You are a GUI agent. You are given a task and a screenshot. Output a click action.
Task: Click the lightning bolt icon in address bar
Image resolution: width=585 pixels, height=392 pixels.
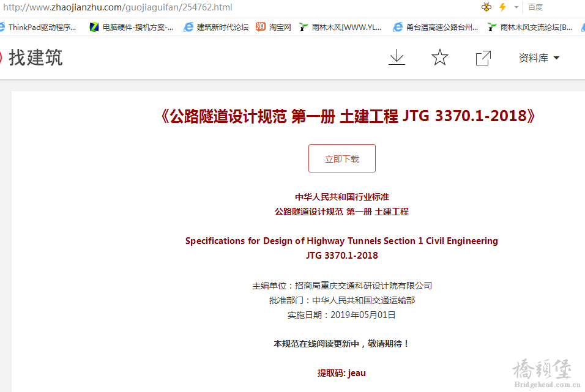pyautogui.click(x=502, y=7)
